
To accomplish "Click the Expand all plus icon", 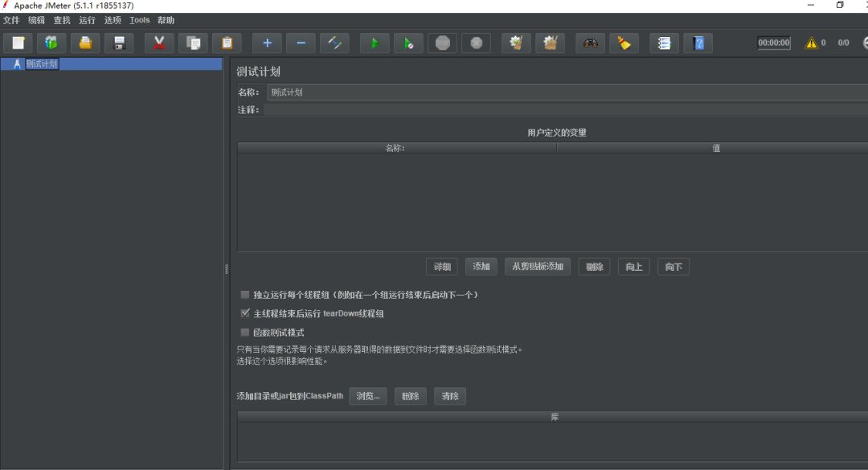I will [x=267, y=43].
